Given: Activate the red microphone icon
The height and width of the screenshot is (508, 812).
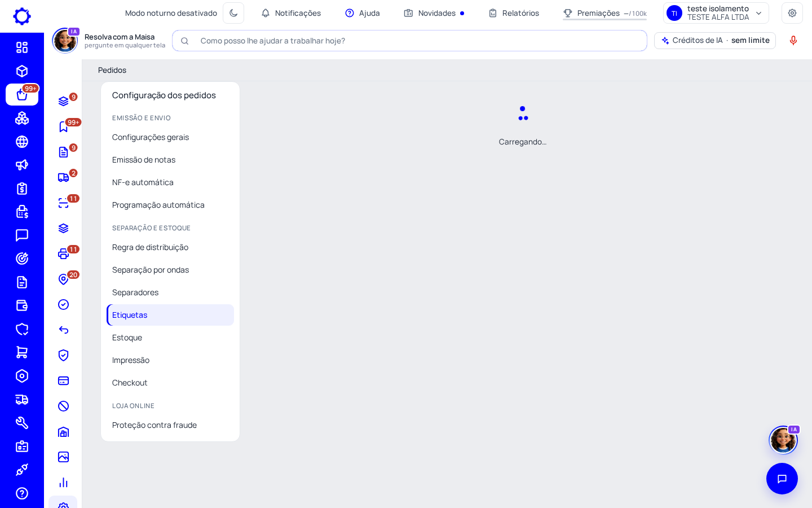Looking at the screenshot, I should pyautogui.click(x=793, y=41).
